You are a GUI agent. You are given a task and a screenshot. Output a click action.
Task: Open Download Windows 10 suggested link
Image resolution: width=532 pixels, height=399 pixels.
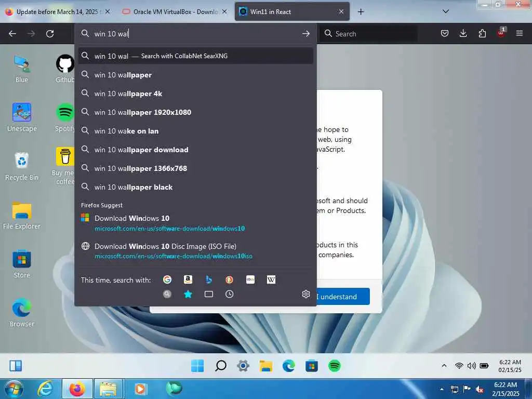tap(196, 223)
